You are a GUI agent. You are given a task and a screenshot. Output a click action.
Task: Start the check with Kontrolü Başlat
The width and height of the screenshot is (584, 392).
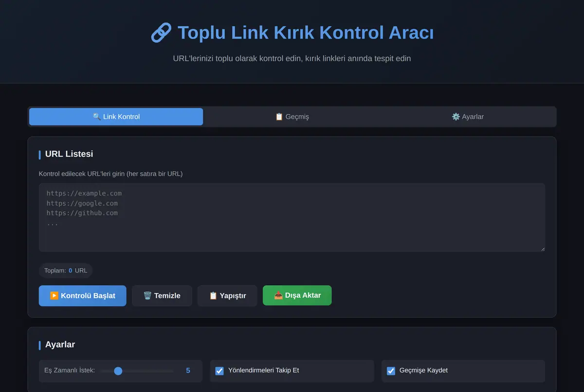(83, 296)
